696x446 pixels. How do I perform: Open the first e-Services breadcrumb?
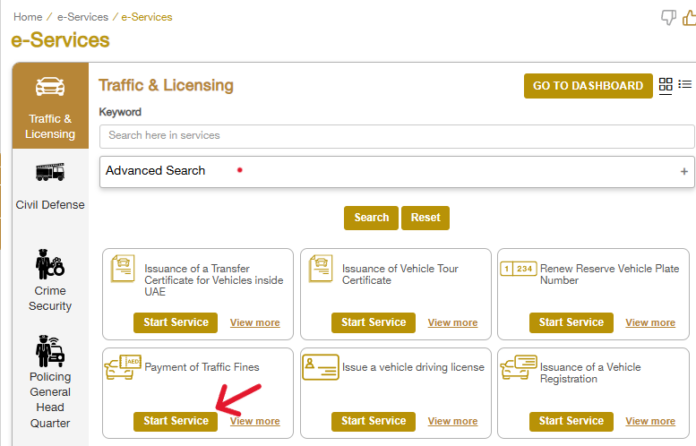83,17
